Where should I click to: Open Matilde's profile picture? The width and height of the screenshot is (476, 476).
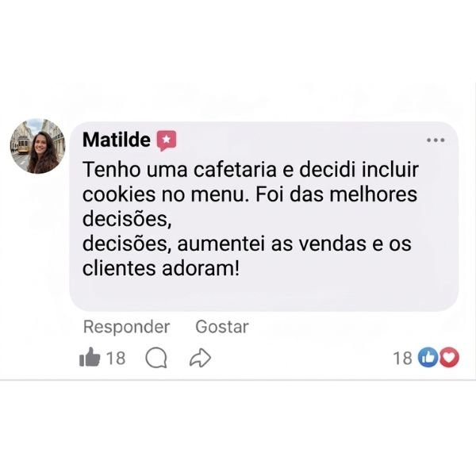(37, 146)
